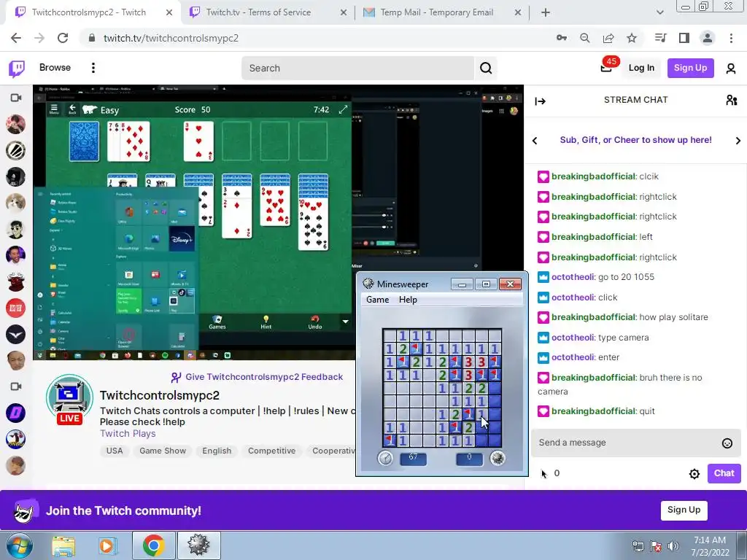This screenshot has width=747, height=560.
Task: Open the chat community users list
Action: point(731,100)
